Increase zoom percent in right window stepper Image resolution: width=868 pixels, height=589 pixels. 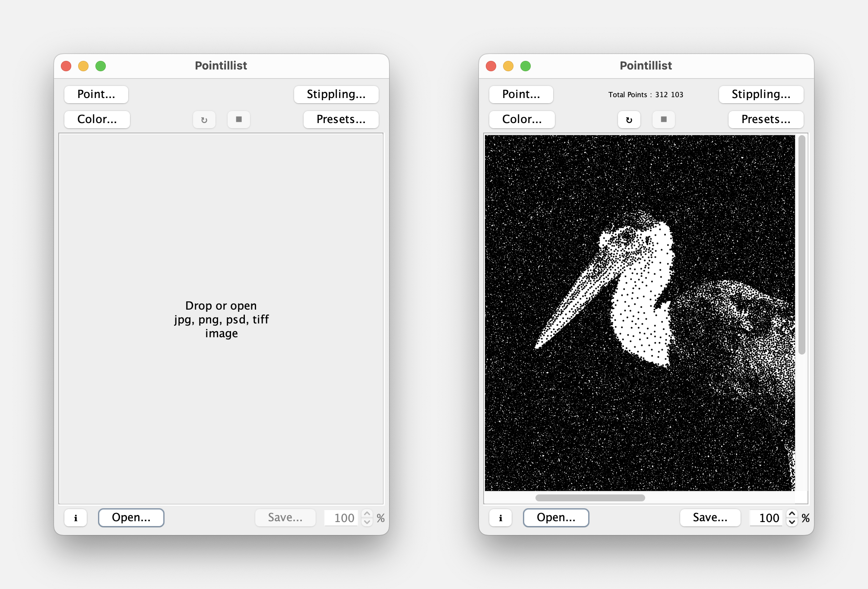pos(792,513)
